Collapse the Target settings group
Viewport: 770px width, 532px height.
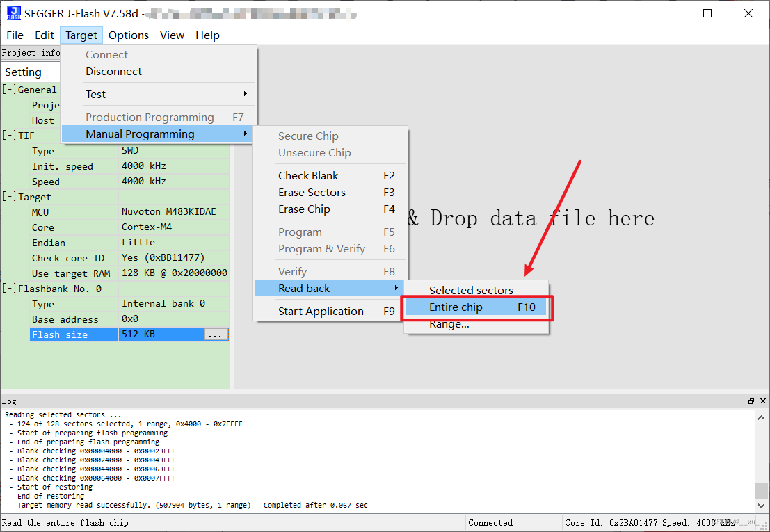click(x=9, y=197)
